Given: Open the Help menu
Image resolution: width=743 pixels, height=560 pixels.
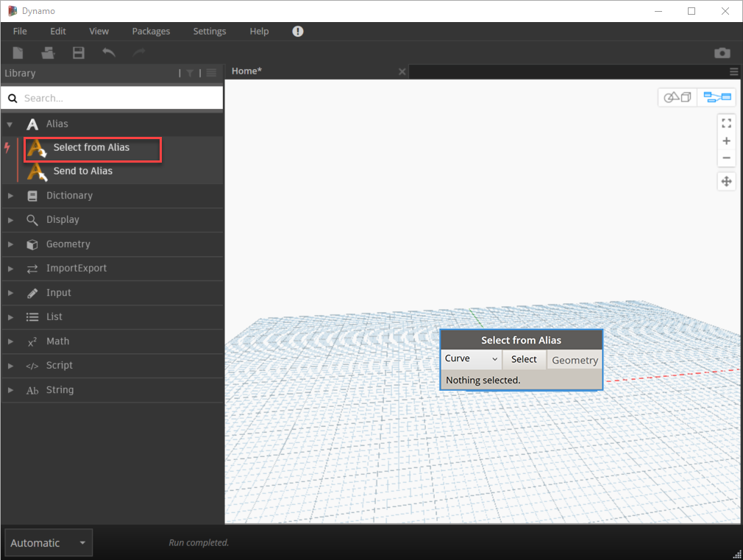Looking at the screenshot, I should pyautogui.click(x=259, y=32).
